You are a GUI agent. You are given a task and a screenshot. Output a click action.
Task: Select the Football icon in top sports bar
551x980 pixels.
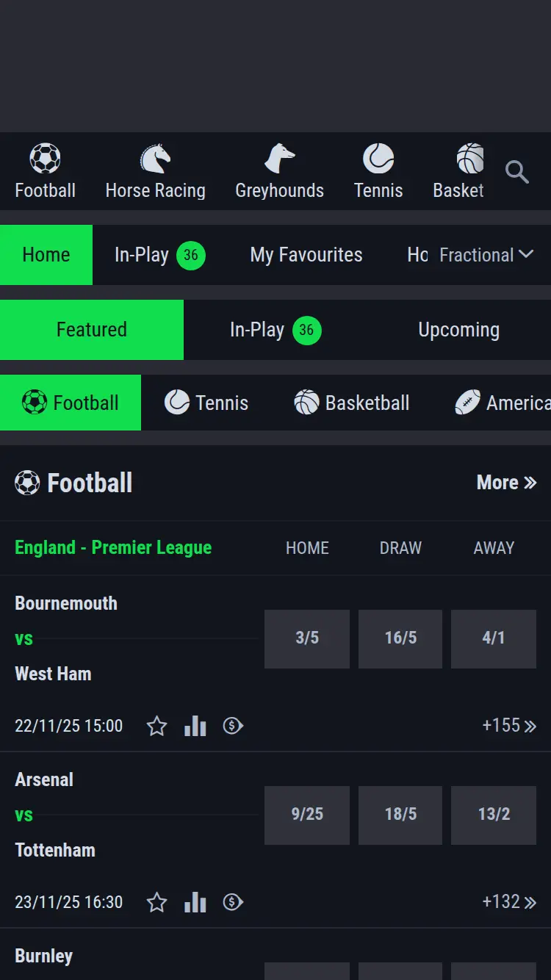click(x=46, y=169)
